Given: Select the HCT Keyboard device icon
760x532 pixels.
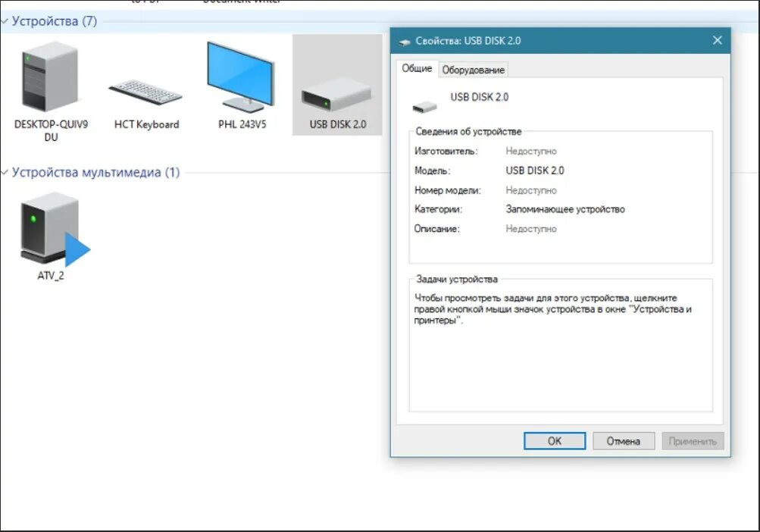Looking at the screenshot, I should 145,92.
